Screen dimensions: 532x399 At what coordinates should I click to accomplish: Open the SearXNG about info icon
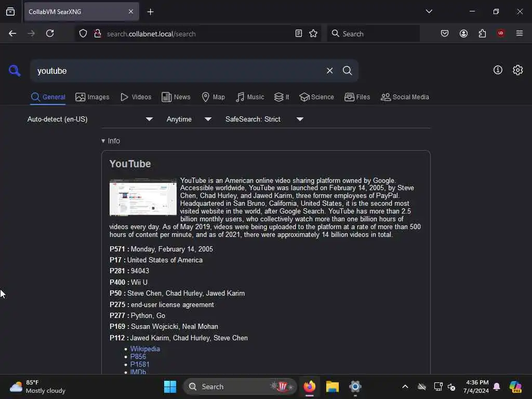pyautogui.click(x=498, y=70)
